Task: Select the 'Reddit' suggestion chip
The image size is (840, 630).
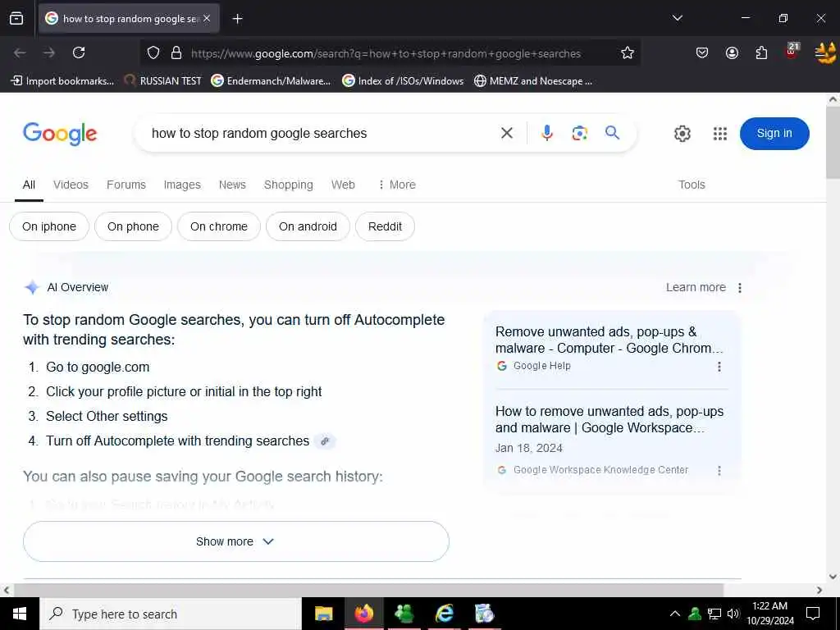Action: 385,226
